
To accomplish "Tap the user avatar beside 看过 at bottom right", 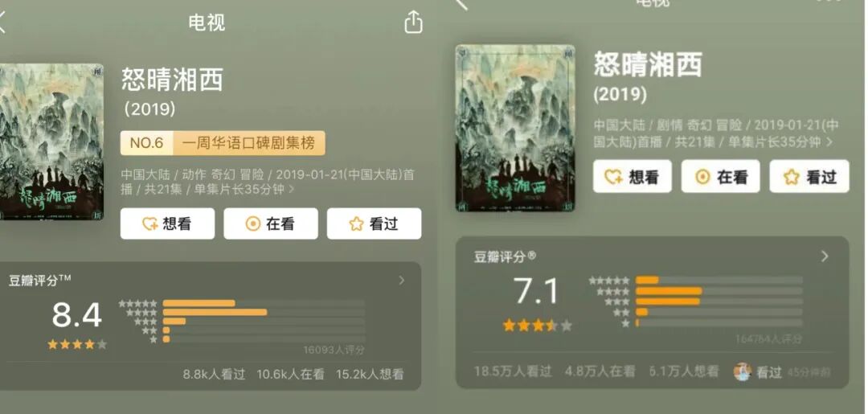I will pos(743,372).
